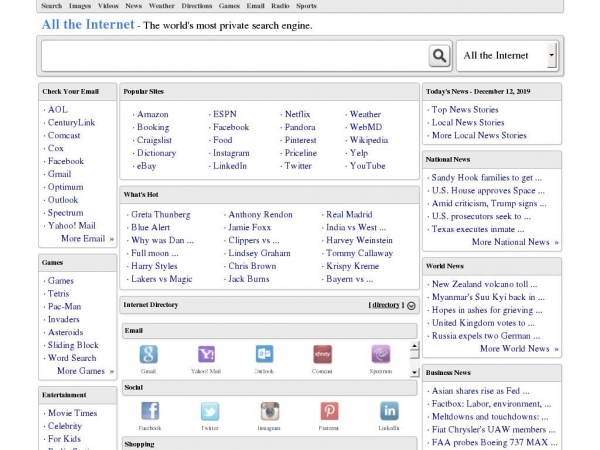The height and width of the screenshot is (450, 600).
Task: Open the Outlook icon in Email directory
Action: point(264,354)
